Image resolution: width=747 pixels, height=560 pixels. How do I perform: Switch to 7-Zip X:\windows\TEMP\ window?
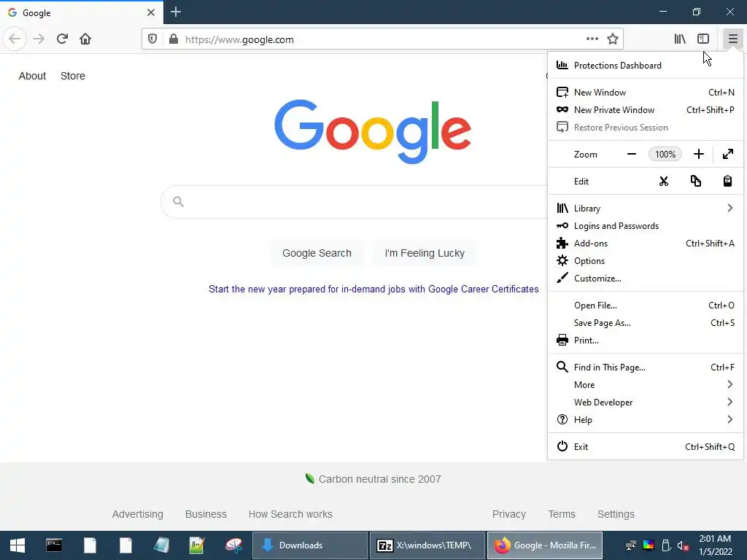pyautogui.click(x=427, y=545)
